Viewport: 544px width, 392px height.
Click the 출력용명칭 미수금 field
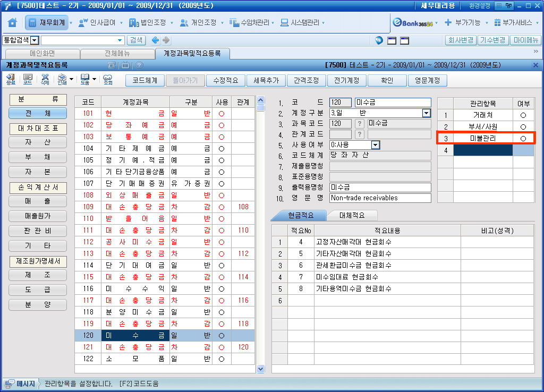click(x=380, y=188)
